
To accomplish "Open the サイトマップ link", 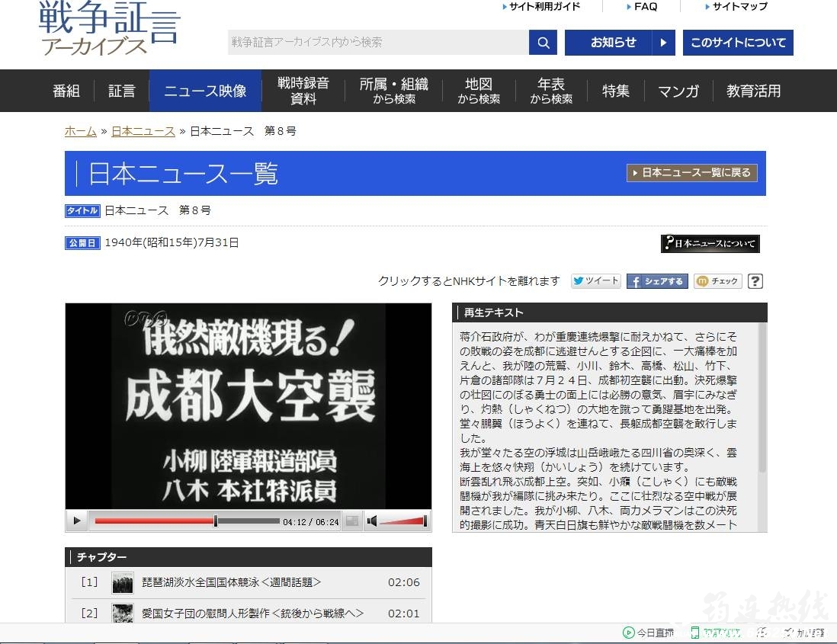I will coord(736,6).
